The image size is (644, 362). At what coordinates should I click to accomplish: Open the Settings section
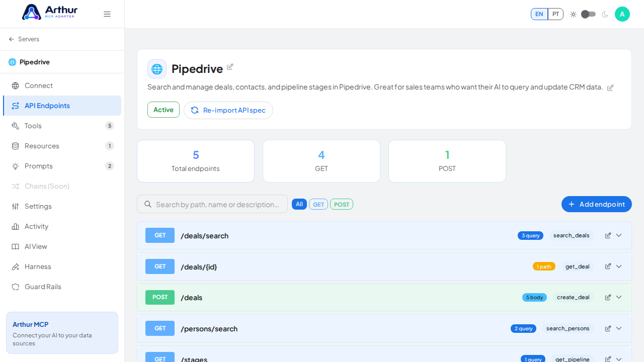(62, 206)
